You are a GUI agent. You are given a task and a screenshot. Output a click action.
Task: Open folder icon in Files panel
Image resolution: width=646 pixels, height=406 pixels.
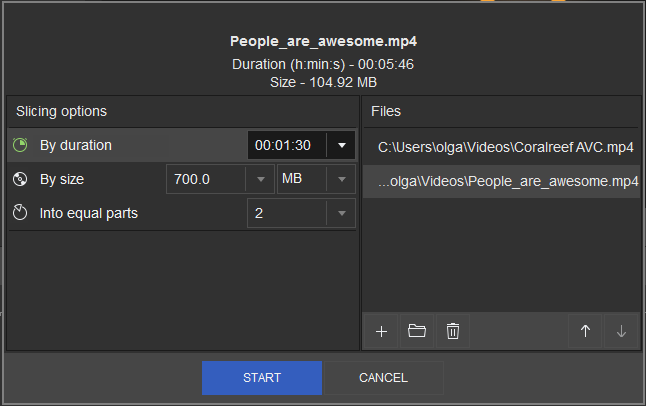417,331
